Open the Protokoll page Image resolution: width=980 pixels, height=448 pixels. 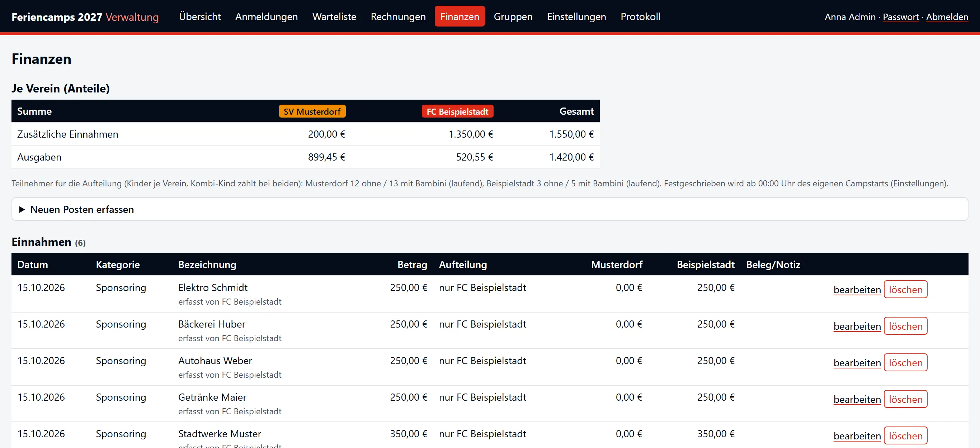tap(640, 16)
